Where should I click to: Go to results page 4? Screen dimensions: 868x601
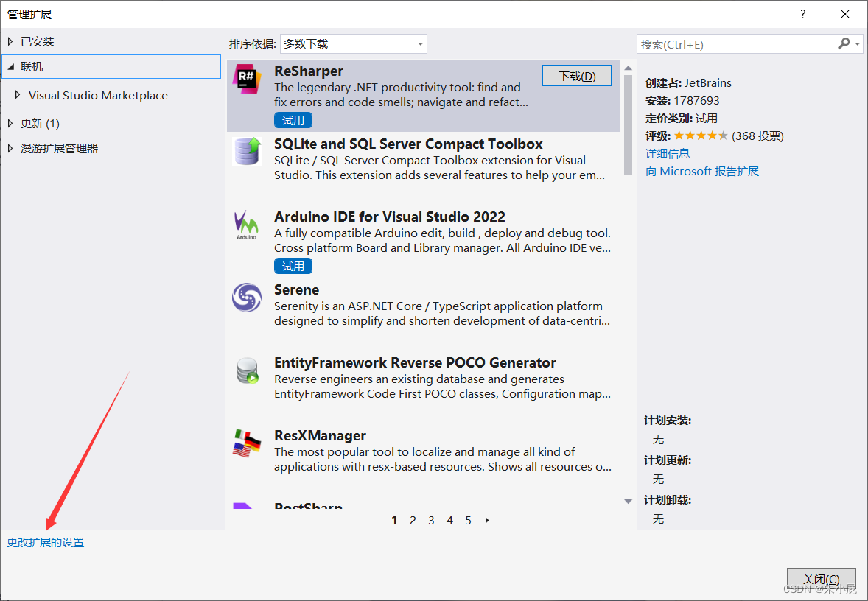(x=449, y=520)
